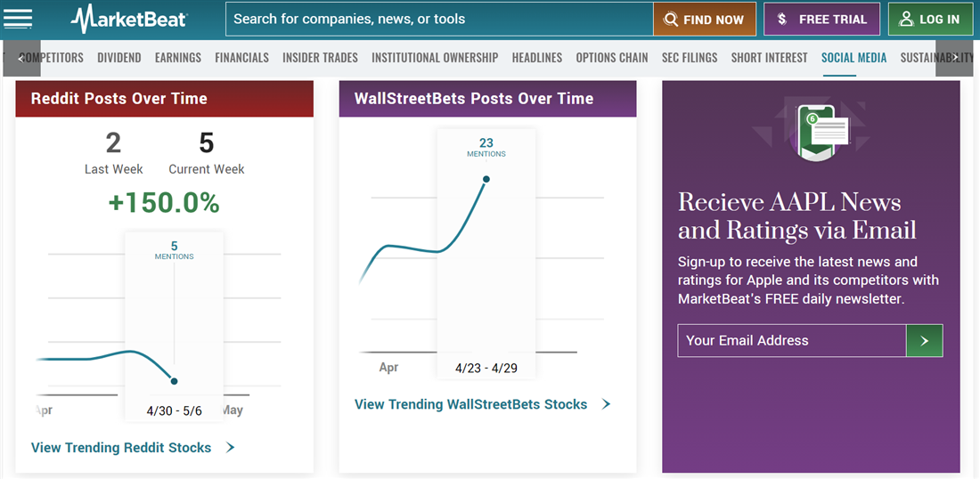Image resolution: width=980 pixels, height=479 pixels.
Task: Go to the Insider Trades tab
Action: (320, 58)
